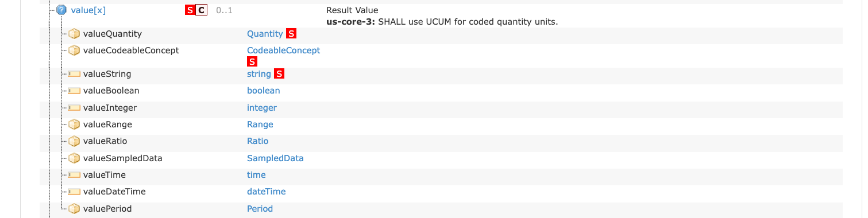Click the S flag beside Quantity

point(291,34)
